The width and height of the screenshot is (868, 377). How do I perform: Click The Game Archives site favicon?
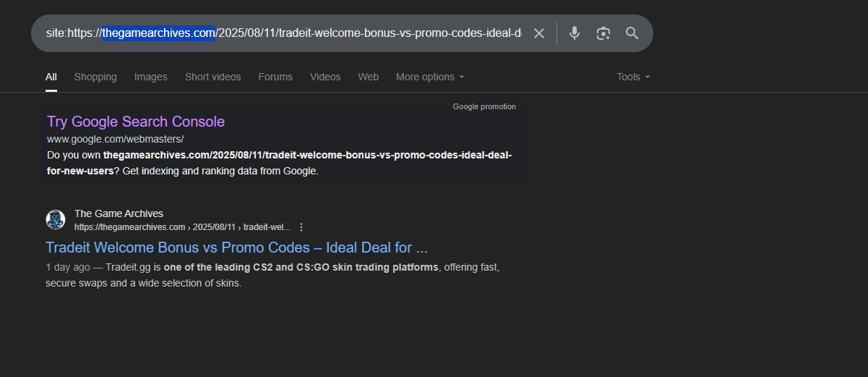click(x=56, y=220)
